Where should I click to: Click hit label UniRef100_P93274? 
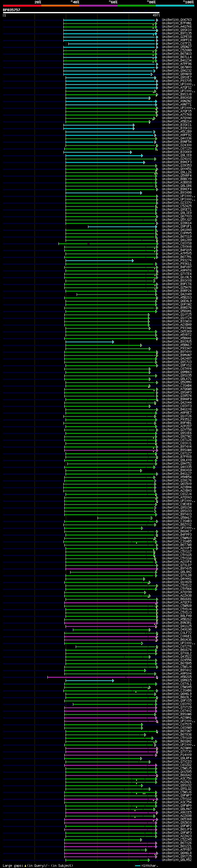[177, 260]
